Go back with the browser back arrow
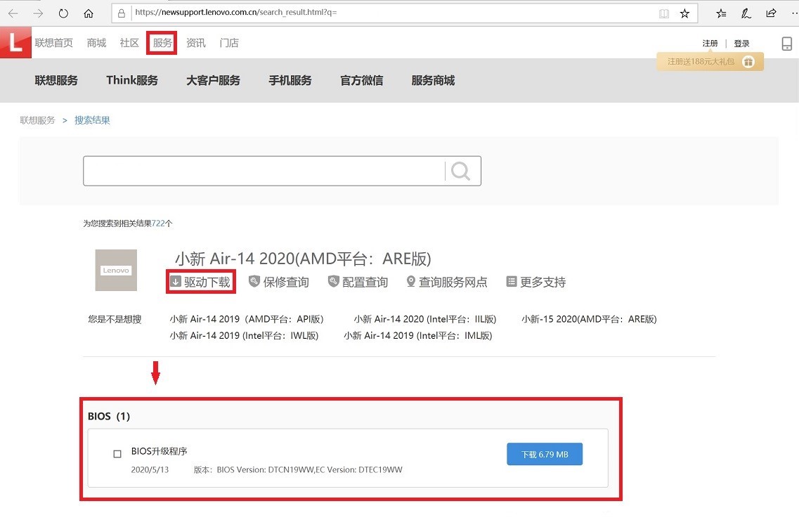 (x=13, y=13)
